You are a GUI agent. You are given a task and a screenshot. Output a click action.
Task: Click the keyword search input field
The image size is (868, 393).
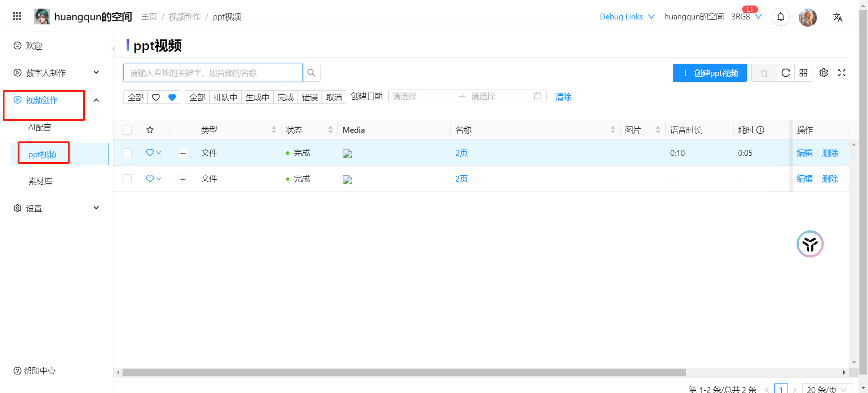pyautogui.click(x=213, y=73)
